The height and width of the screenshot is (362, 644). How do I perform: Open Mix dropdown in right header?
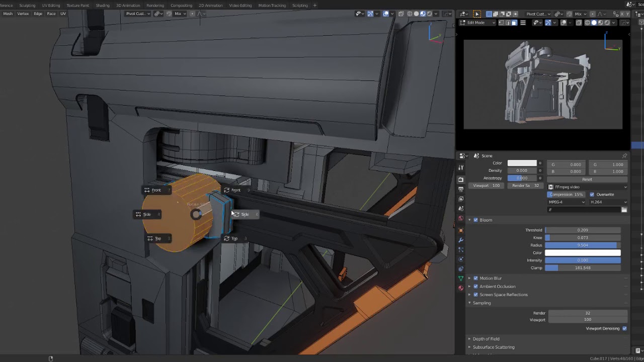coord(581,14)
